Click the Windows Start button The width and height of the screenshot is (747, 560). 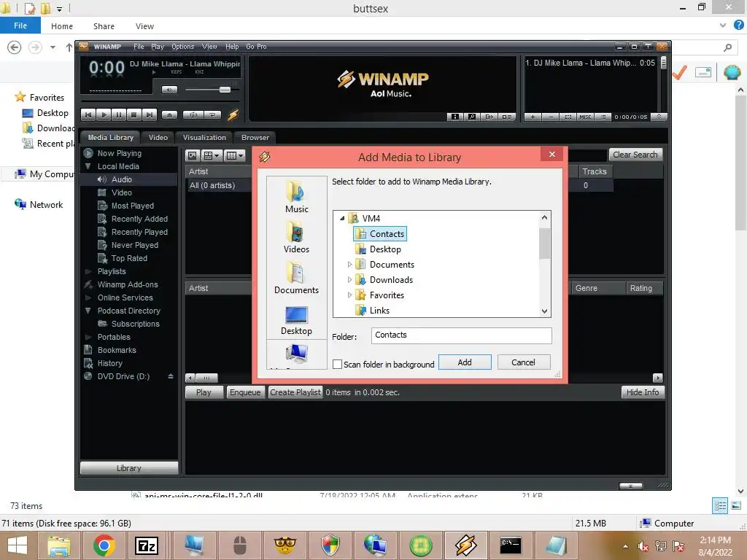(x=18, y=545)
